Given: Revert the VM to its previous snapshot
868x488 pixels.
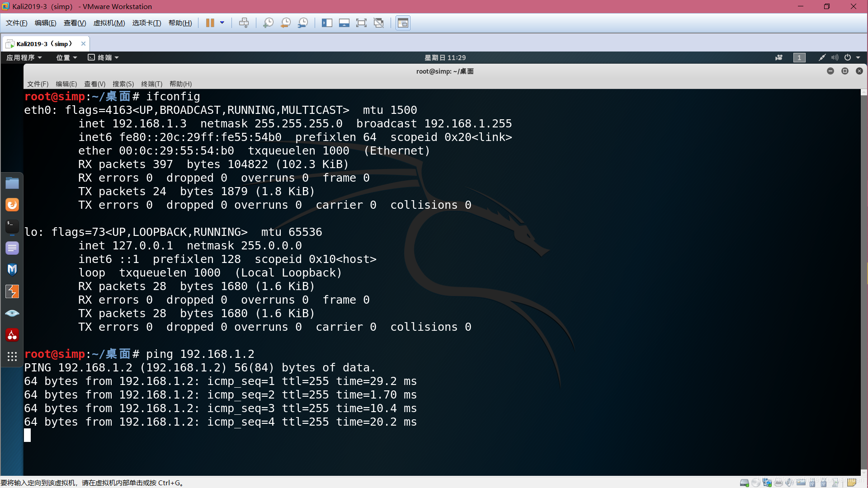Looking at the screenshot, I should [285, 23].
